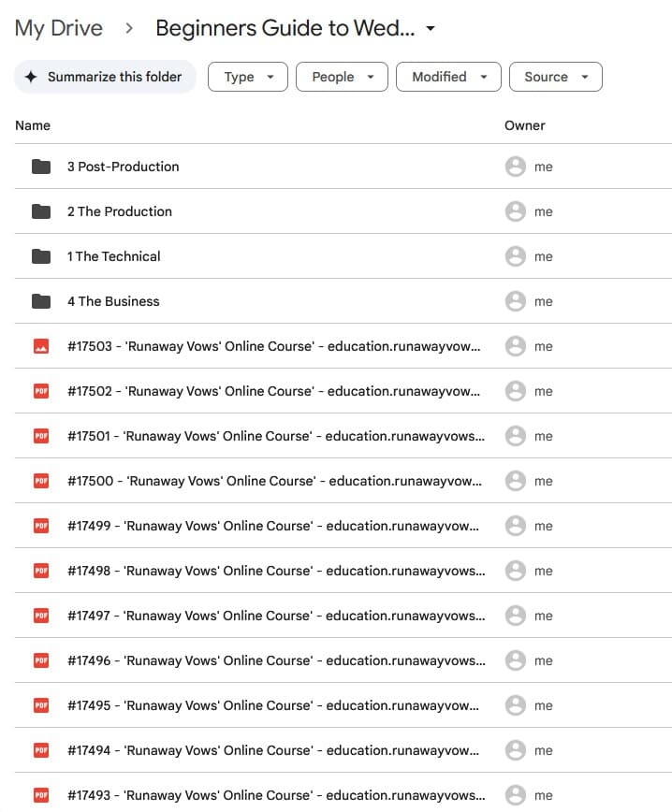This screenshot has width=672, height=812.
Task: Open the Modified filter dropdown
Action: pyautogui.click(x=448, y=77)
